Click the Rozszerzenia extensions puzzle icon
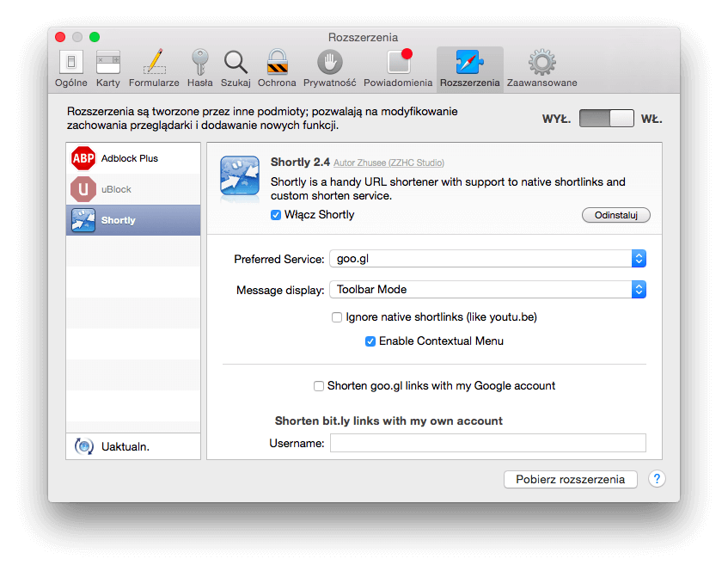 (470, 62)
